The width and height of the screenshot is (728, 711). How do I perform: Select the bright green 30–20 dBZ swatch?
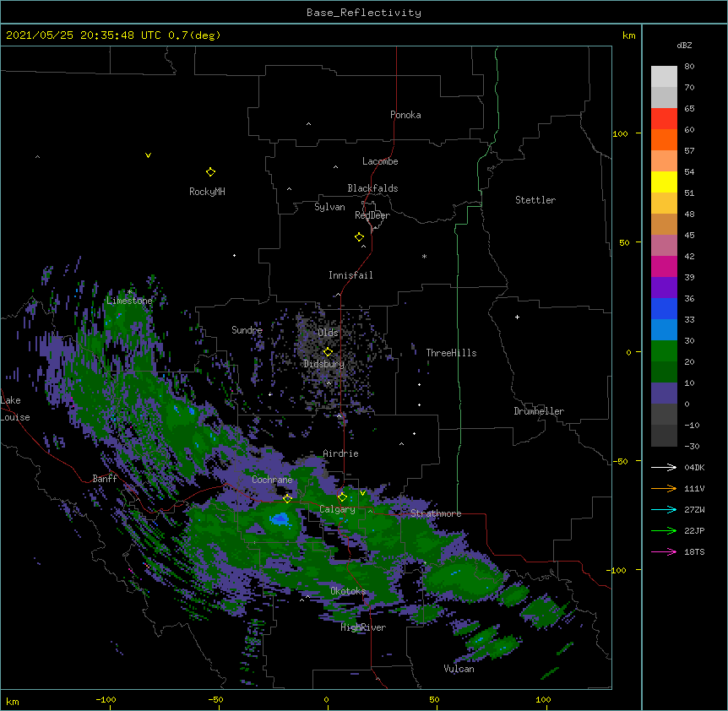664,351
